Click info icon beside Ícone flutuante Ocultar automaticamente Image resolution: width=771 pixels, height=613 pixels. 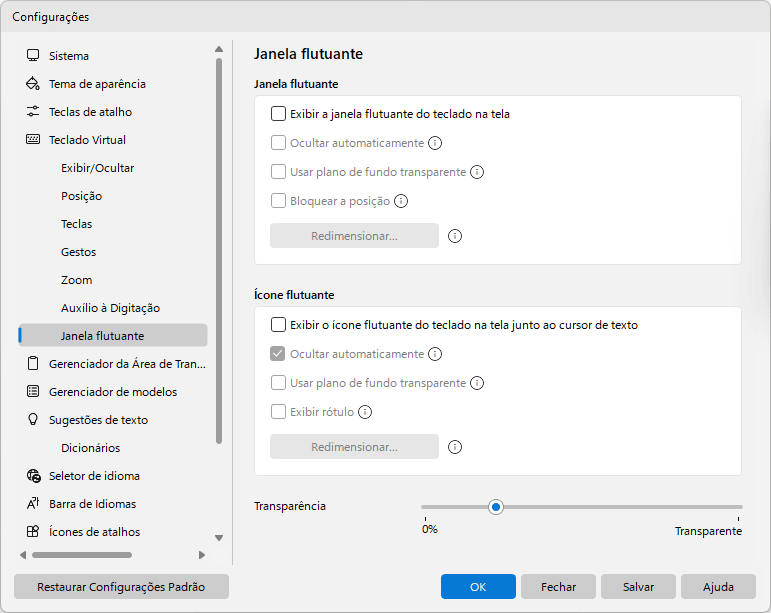pyautogui.click(x=435, y=354)
